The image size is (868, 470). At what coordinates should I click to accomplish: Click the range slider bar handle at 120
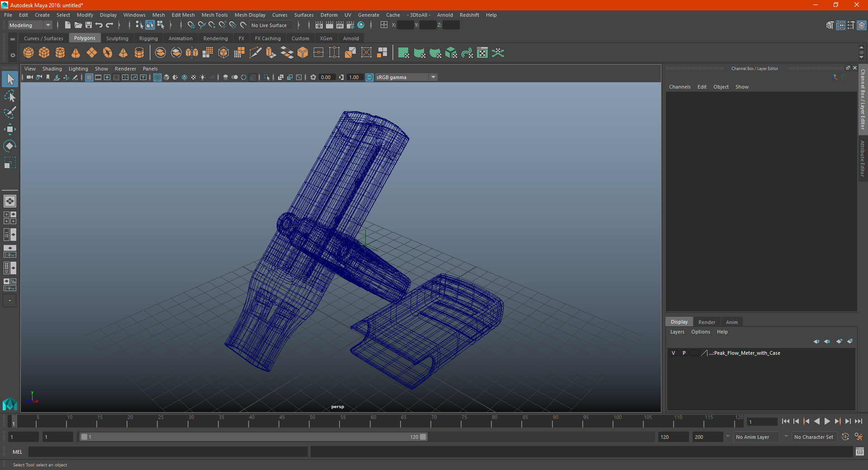(x=423, y=437)
